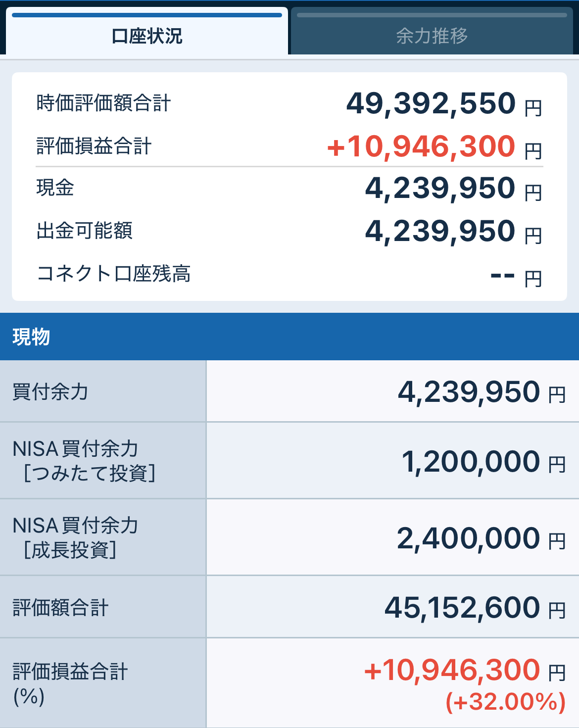Tap the 評価損益合計 (%) row label
The height and width of the screenshot is (728, 579).
pos(70,683)
